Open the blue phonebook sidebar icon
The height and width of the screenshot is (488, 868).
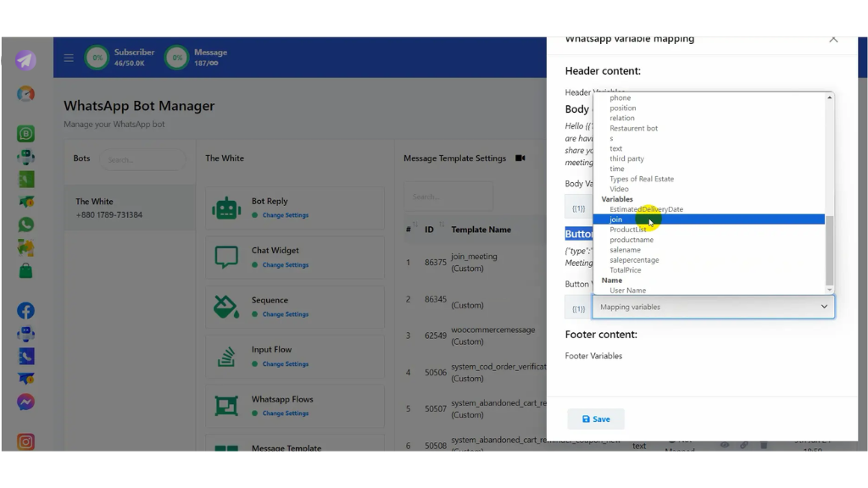[x=25, y=357]
